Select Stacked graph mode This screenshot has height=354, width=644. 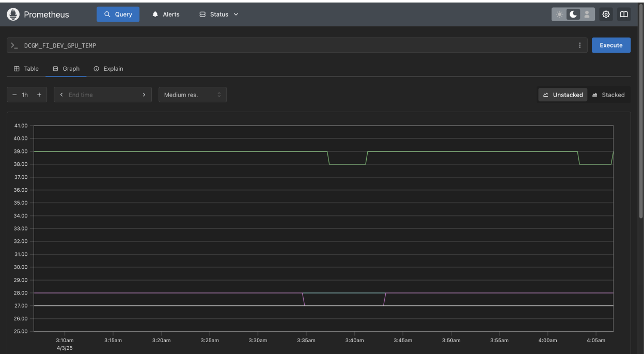coord(608,95)
